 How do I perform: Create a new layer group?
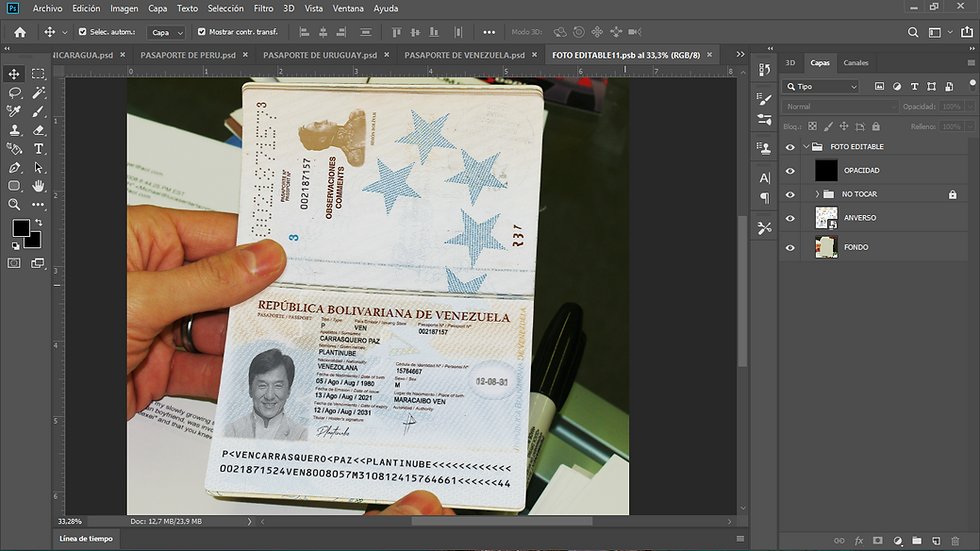coord(917,540)
